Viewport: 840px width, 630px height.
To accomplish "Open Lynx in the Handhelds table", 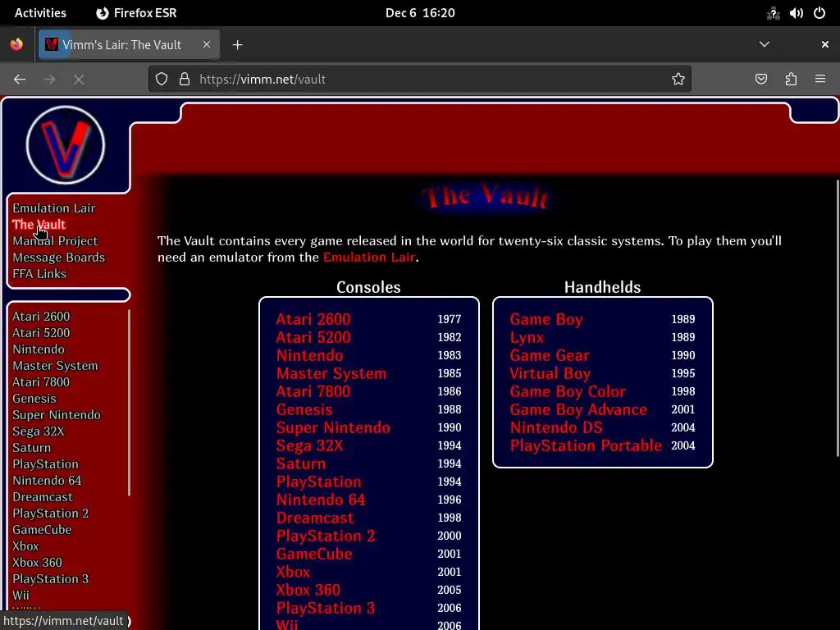I will click(527, 337).
